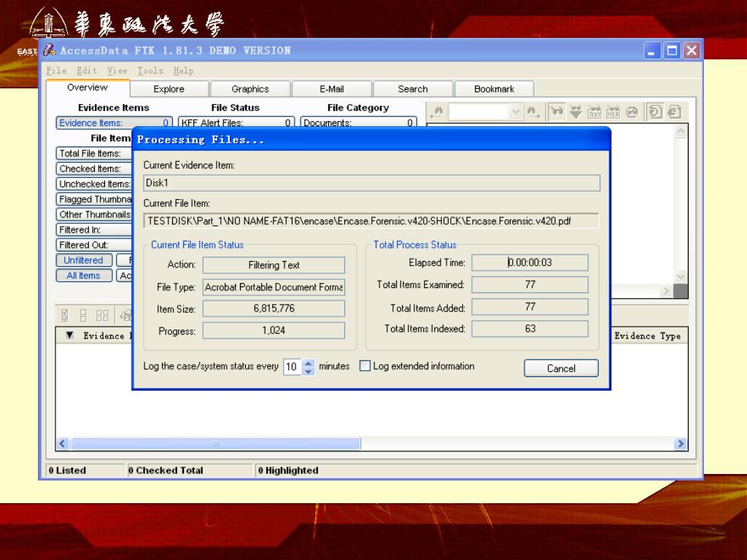The image size is (747, 560).
Task: Click the check all files icon
Action: pos(65,315)
